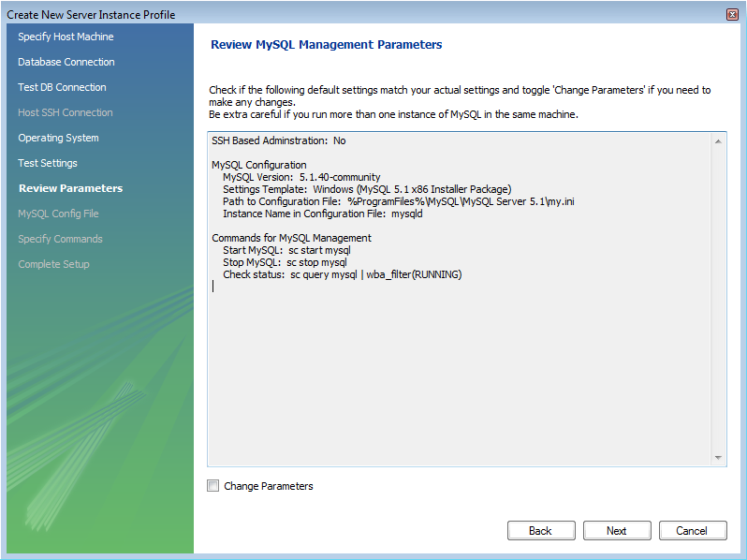Click the Review Parameters step in sidebar
747x560 pixels.
pos(70,188)
